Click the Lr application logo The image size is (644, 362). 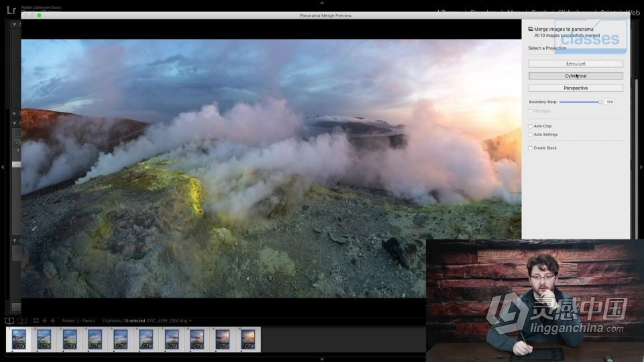point(11,10)
